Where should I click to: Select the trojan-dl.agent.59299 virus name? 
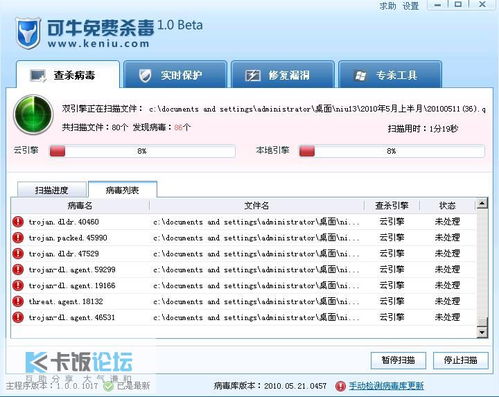(x=72, y=270)
